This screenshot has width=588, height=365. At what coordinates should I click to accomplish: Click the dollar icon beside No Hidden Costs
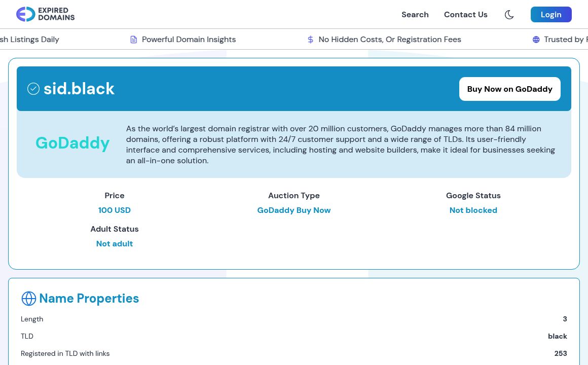(310, 39)
